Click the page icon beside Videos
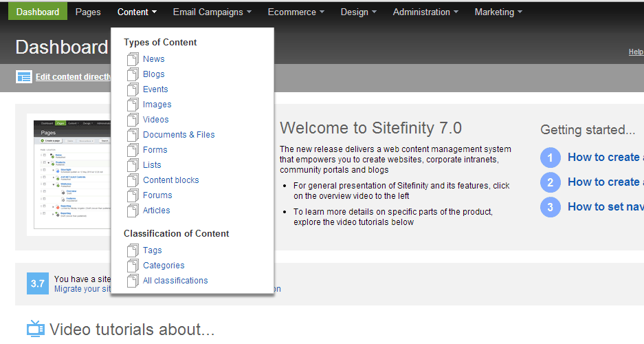Viewport: 644px width, 344px height. coord(133,120)
